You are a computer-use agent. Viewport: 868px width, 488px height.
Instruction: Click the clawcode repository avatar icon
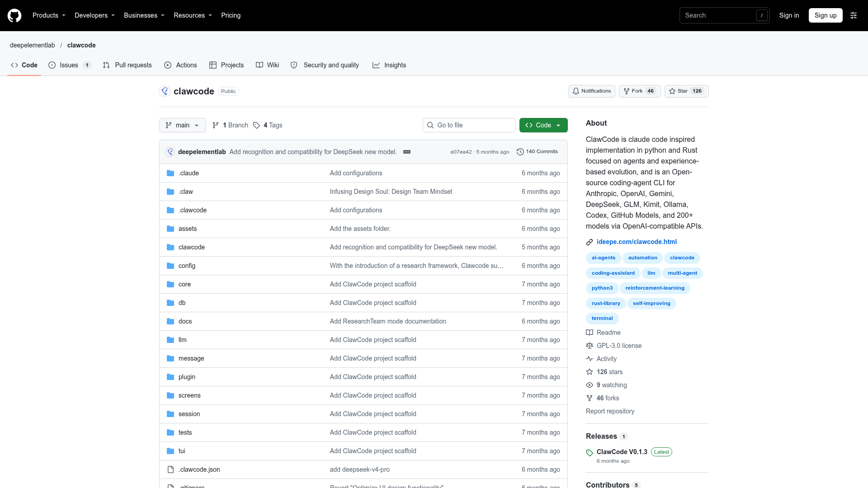(165, 91)
